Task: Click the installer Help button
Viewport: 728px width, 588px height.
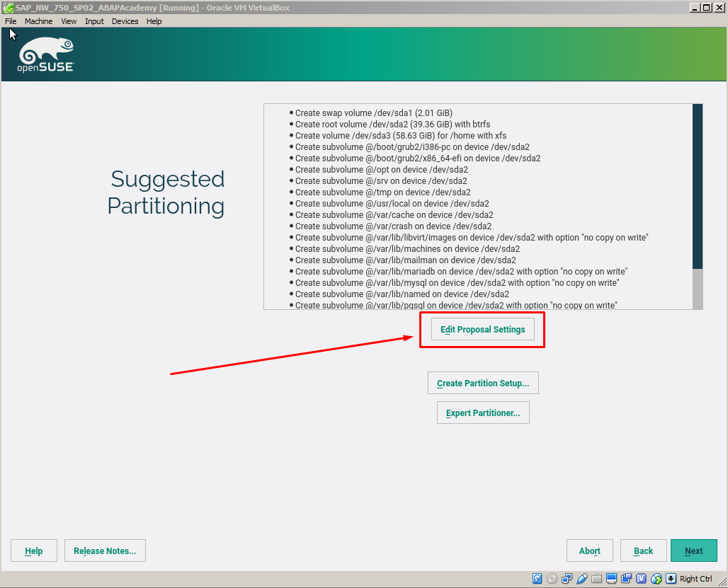Action: [34, 550]
